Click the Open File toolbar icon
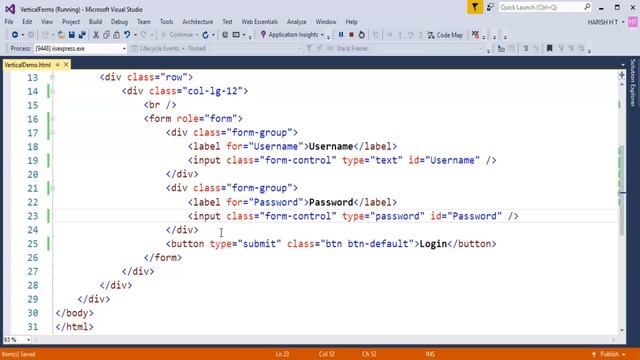The image size is (640, 360). tap(61, 35)
